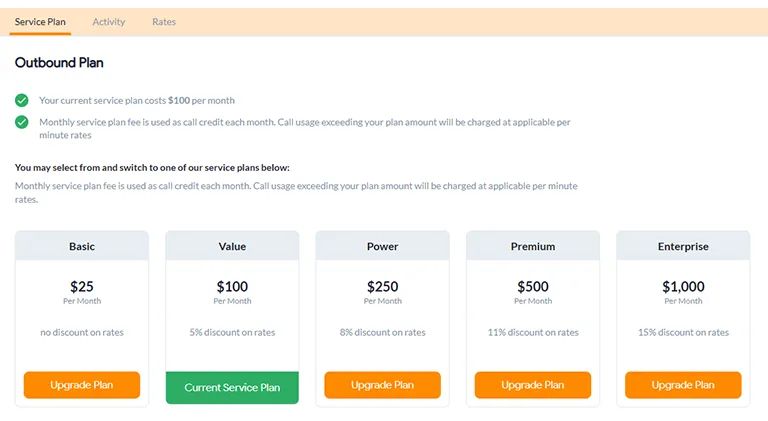Screen dimensions: 768x421
Task: Upgrade to the Power $250 plan
Action: pyautogui.click(x=382, y=385)
